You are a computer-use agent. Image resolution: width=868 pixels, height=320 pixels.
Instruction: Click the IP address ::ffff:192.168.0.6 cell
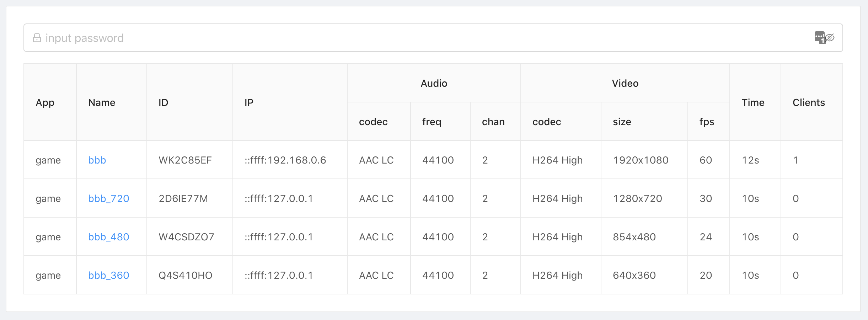(x=285, y=160)
